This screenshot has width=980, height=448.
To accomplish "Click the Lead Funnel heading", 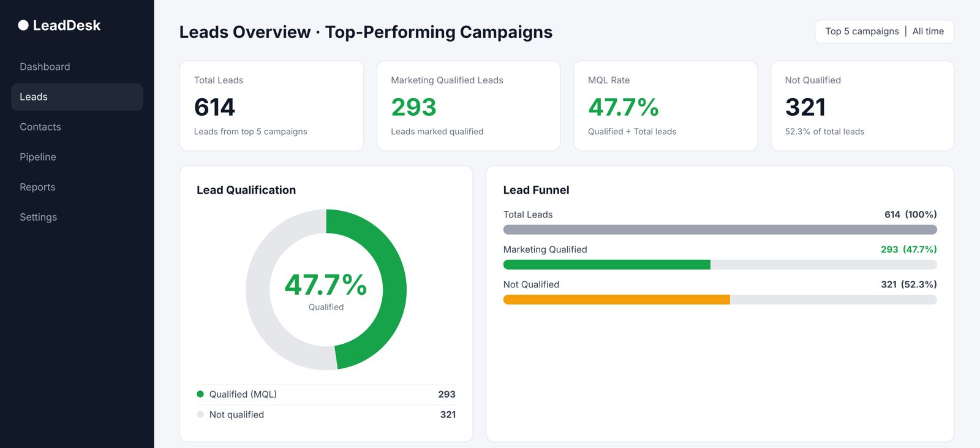I will pos(537,190).
